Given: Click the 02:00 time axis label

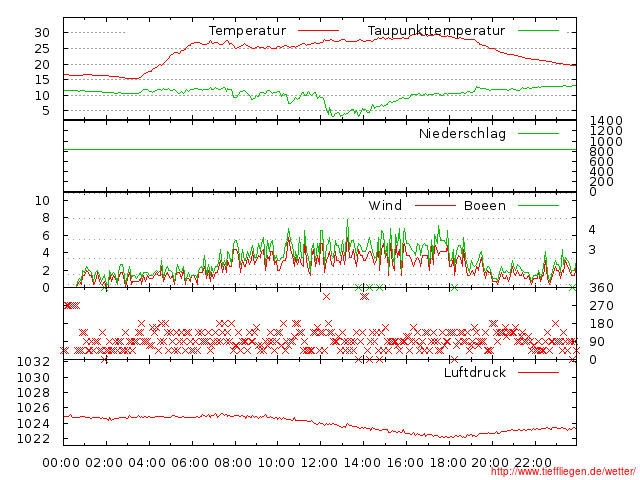Looking at the screenshot, I should (x=104, y=463).
